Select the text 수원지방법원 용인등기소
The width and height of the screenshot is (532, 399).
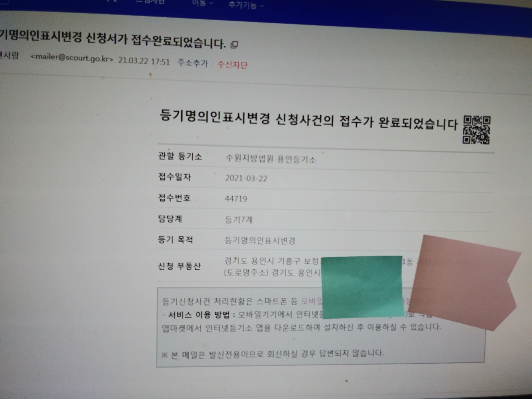(271, 159)
